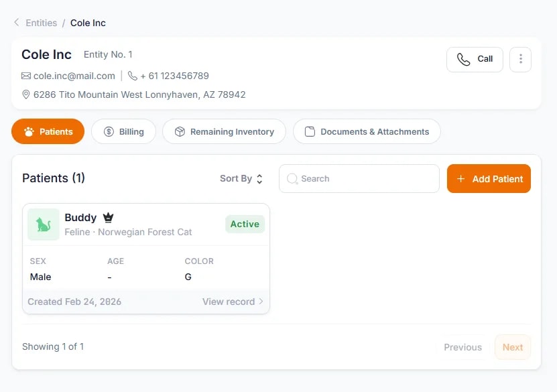Image resolution: width=557 pixels, height=392 pixels.
Task: Click the Call button
Action: tap(475, 59)
